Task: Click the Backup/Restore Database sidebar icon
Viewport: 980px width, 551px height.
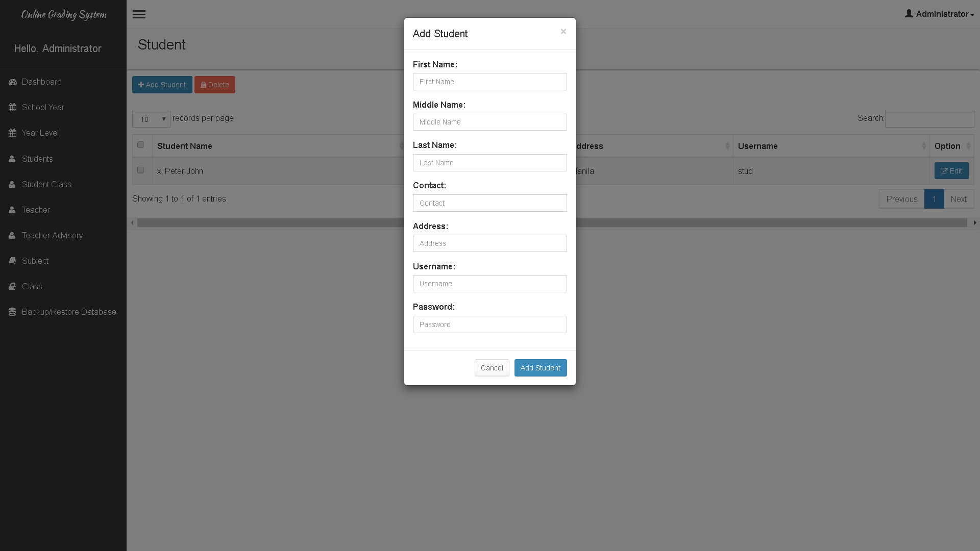Action: [x=12, y=312]
